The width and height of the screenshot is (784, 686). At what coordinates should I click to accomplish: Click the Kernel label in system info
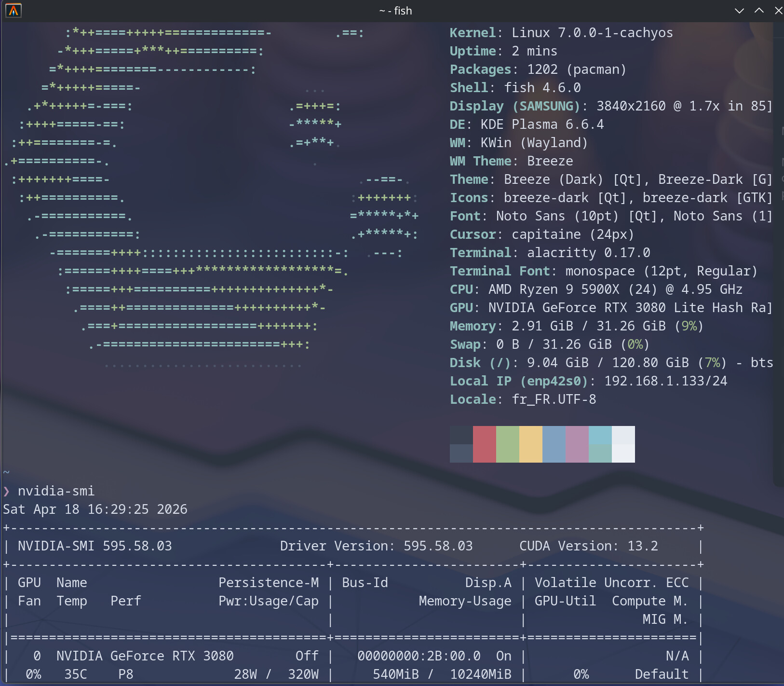click(x=473, y=33)
